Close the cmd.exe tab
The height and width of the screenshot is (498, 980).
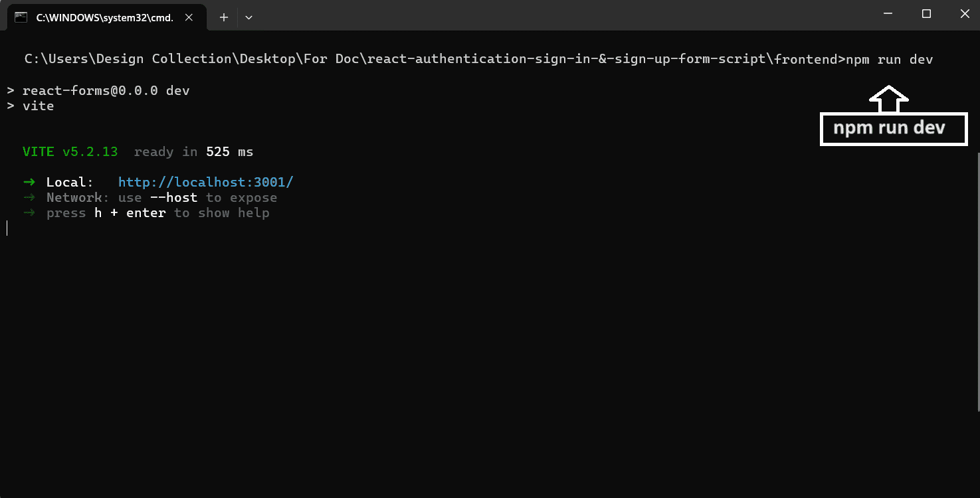[189, 18]
